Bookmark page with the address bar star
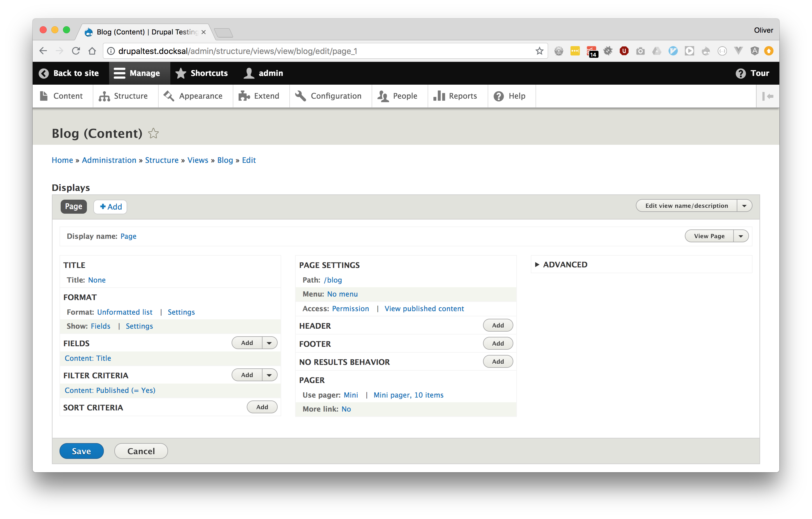 click(539, 51)
